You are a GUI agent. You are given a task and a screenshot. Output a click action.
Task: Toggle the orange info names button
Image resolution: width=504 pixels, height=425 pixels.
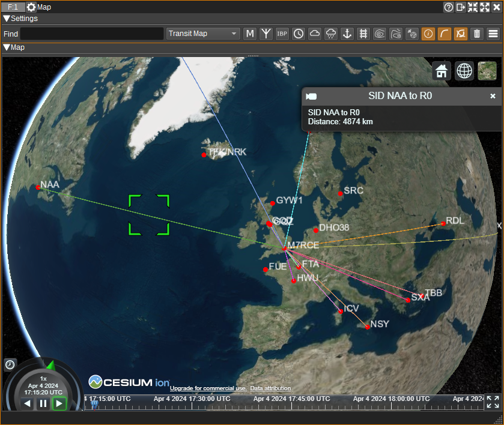(428, 34)
